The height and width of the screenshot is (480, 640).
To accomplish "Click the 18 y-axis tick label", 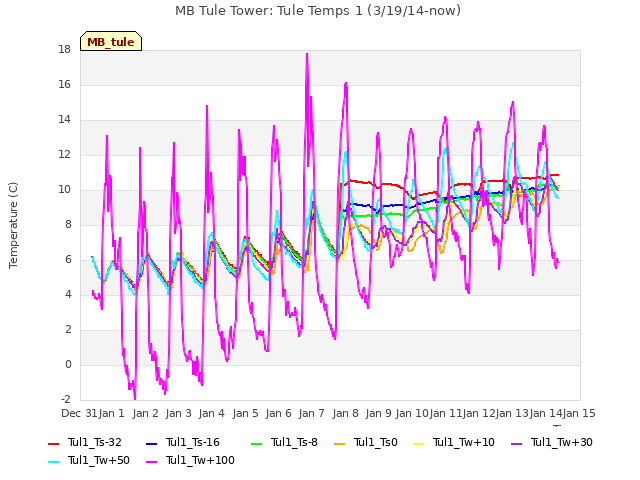I will [64, 50].
